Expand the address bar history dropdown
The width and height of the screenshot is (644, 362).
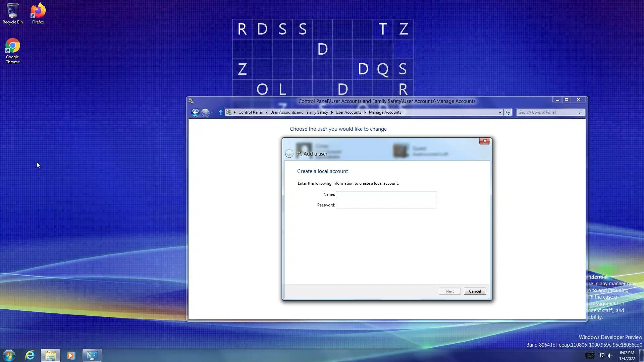pos(500,112)
